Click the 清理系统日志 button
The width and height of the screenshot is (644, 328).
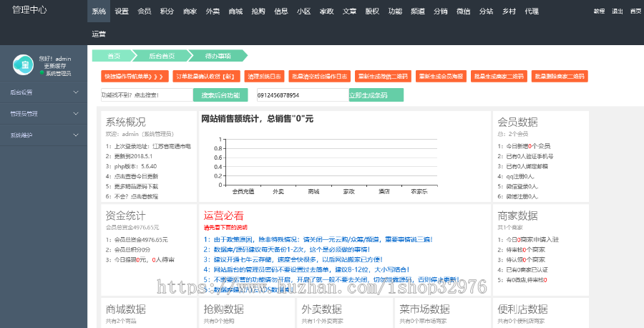[x=264, y=76]
